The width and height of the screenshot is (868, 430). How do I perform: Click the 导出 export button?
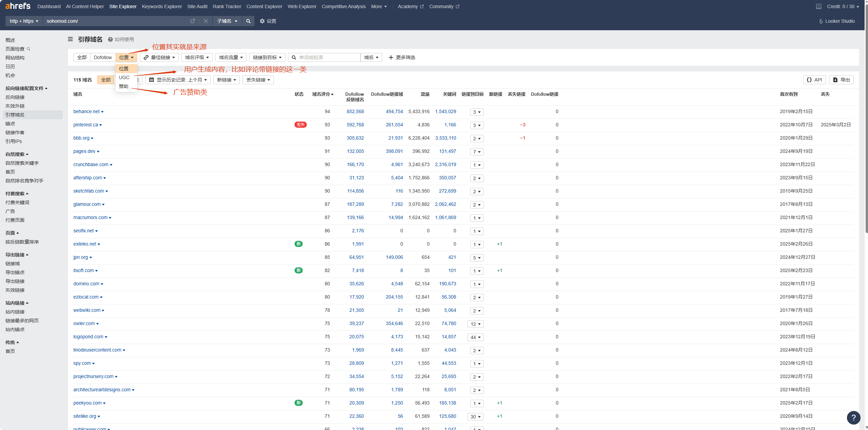841,80
